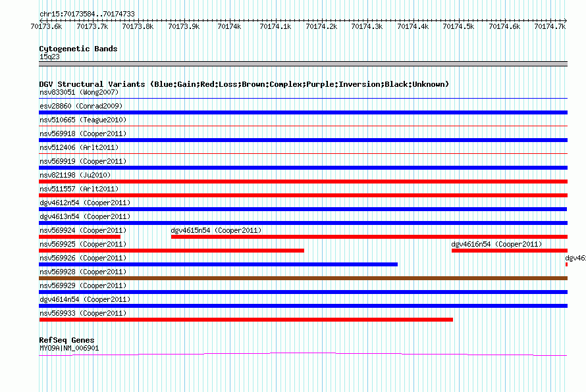
Task: Open nsv569929 (Cooper2011) label
Action: point(83,285)
